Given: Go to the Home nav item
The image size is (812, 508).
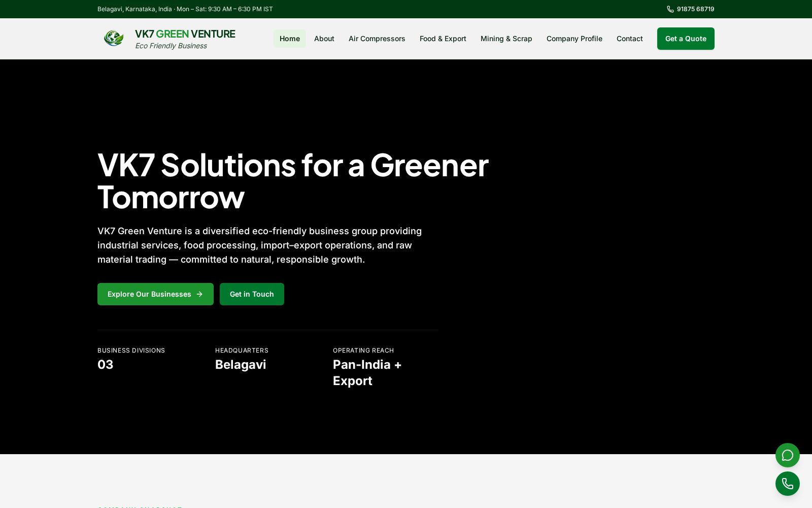Looking at the screenshot, I should [289, 39].
